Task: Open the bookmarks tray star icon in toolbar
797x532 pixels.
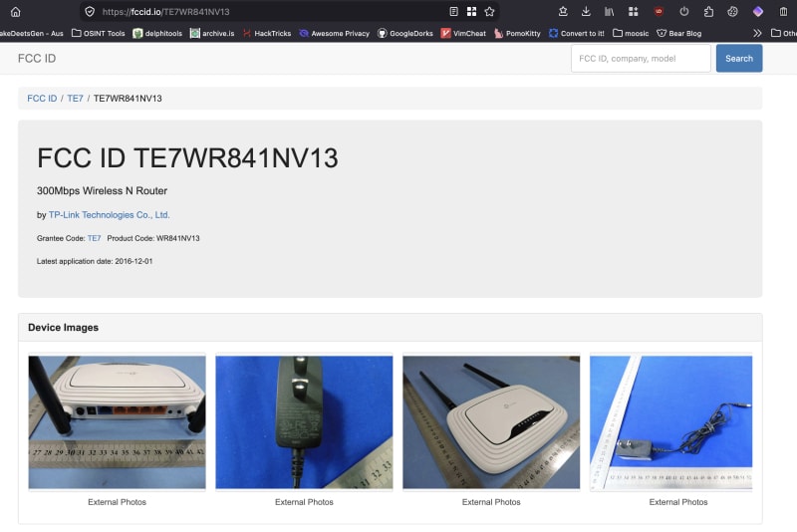Action: (563, 11)
